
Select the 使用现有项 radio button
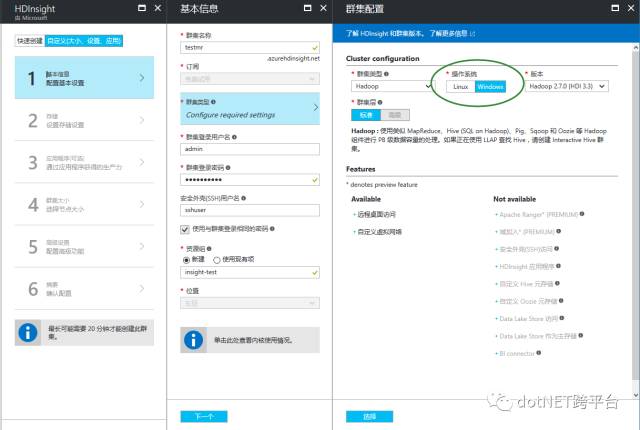(217, 260)
